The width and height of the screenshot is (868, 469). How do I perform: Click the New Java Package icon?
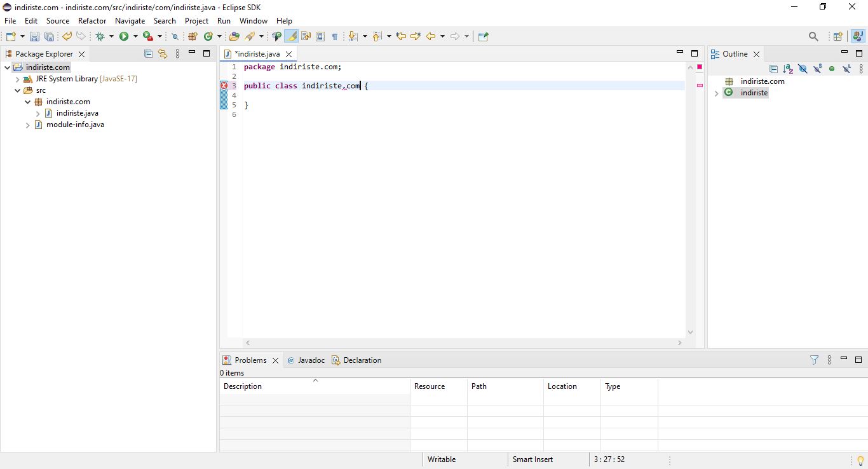(x=193, y=36)
